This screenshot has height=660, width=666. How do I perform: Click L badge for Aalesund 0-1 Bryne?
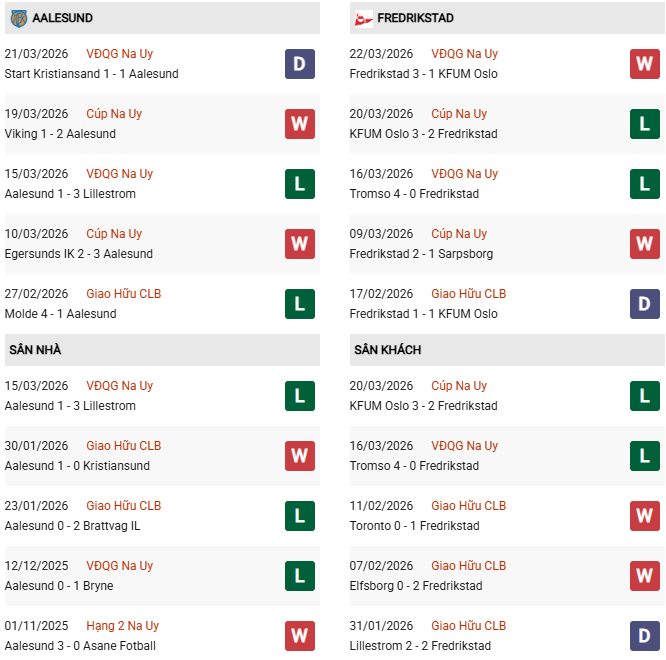click(299, 576)
